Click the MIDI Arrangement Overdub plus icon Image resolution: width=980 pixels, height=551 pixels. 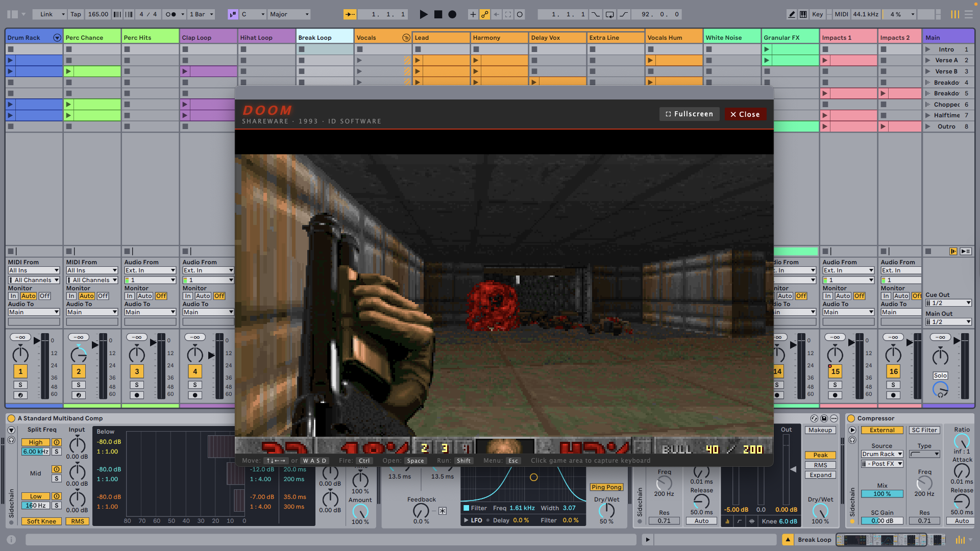[473, 14]
